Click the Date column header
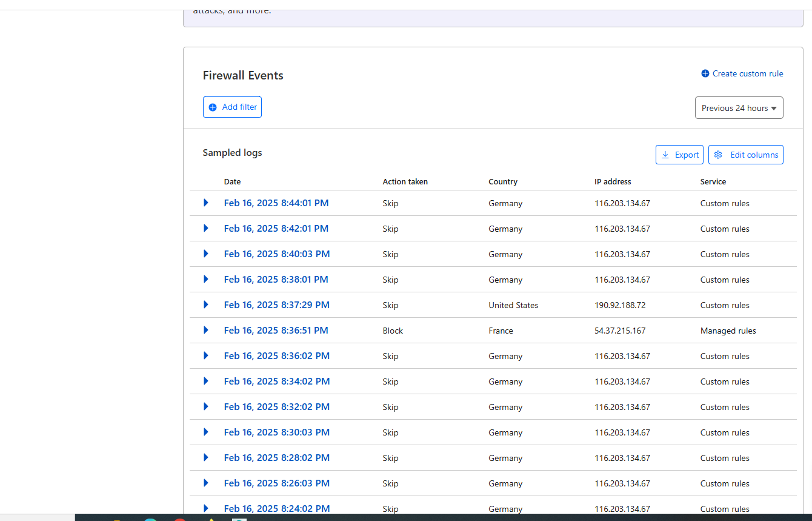Image resolution: width=812 pixels, height=521 pixels. [232, 181]
